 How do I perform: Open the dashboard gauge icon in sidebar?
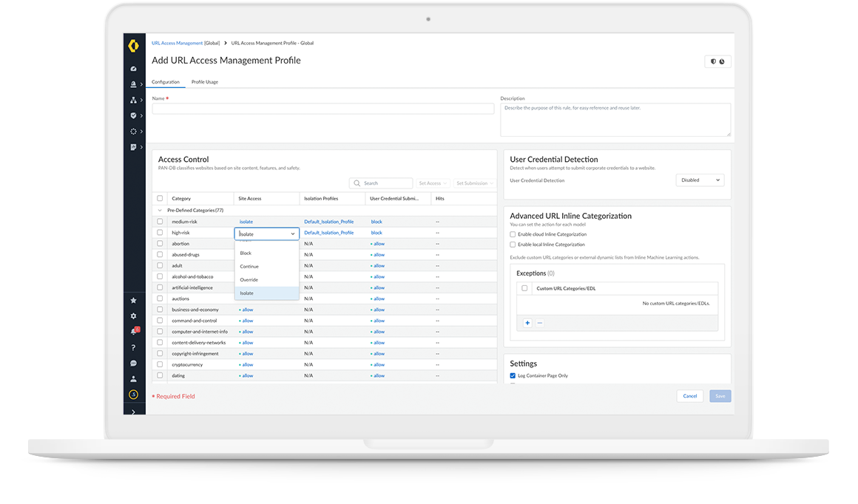(x=133, y=69)
